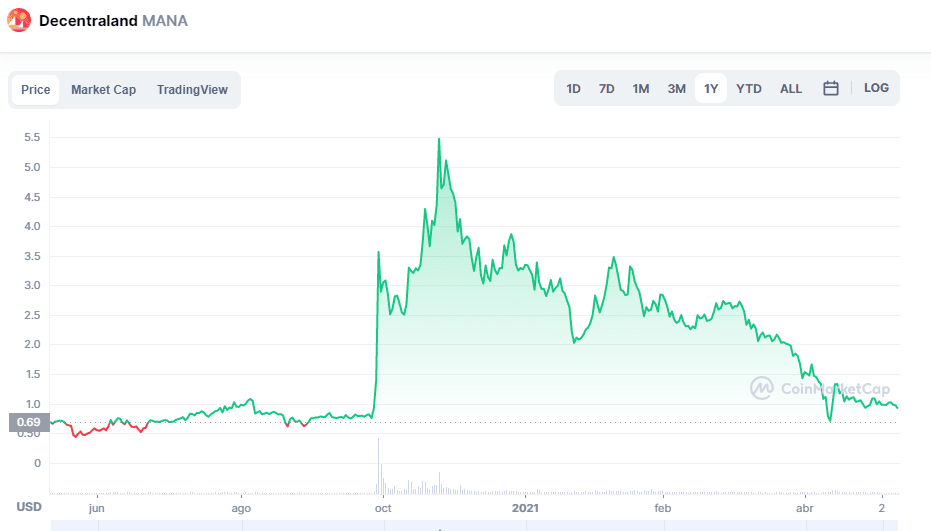This screenshot has height=531, width=931.
Task: Set chart range to 3M
Action: click(x=676, y=88)
